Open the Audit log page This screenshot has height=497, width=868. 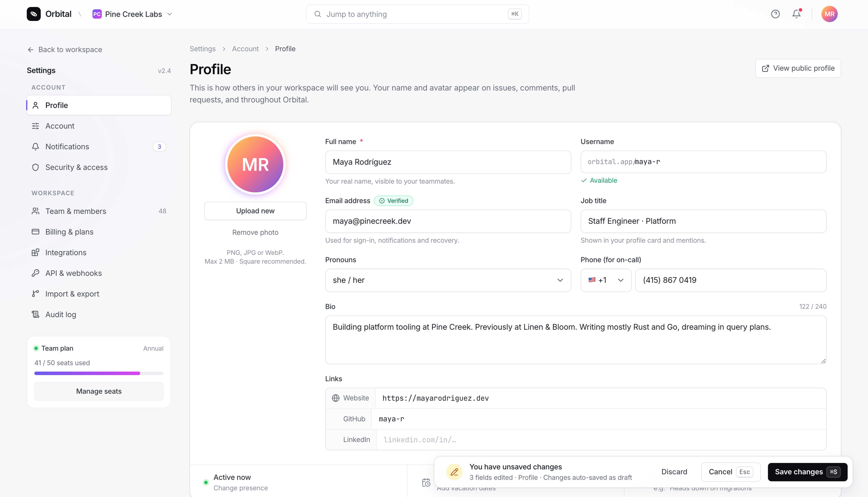61,314
